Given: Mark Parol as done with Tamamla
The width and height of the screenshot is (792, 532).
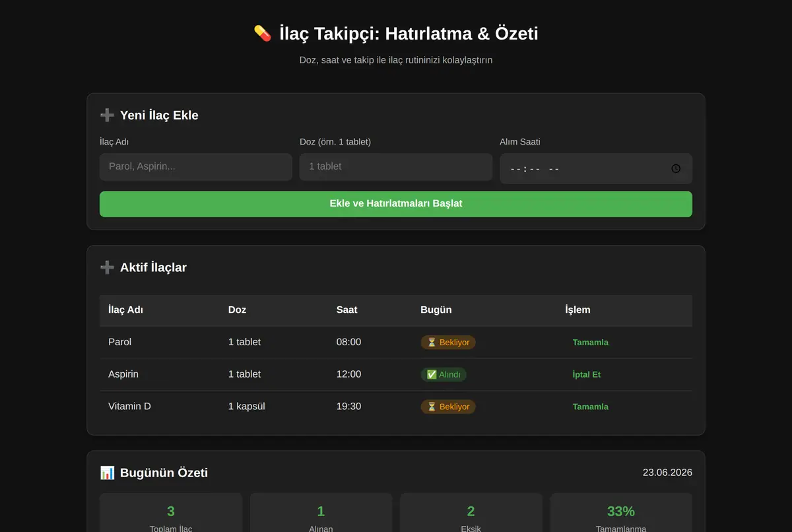Looking at the screenshot, I should [x=591, y=343].
